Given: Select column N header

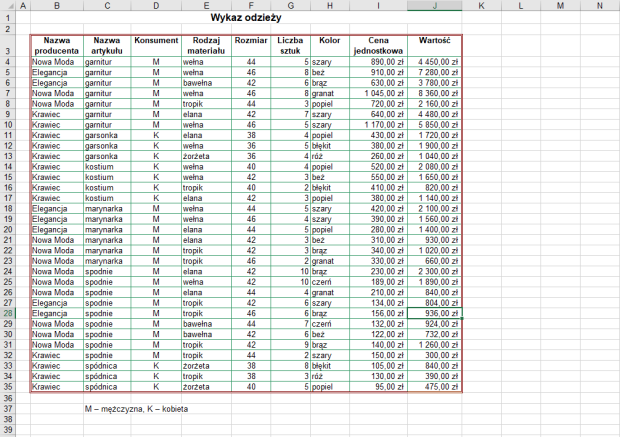Looking at the screenshot, I should (x=599, y=5).
